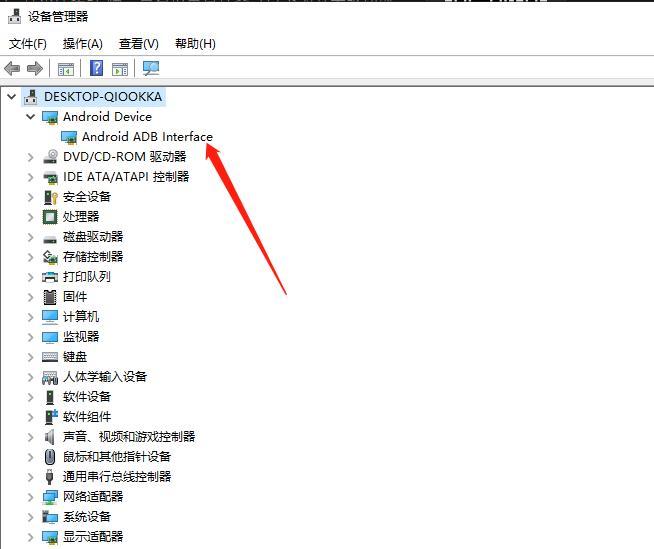Open the 帮助(H) menu
Screen dimensions: 654x549
click(x=195, y=44)
